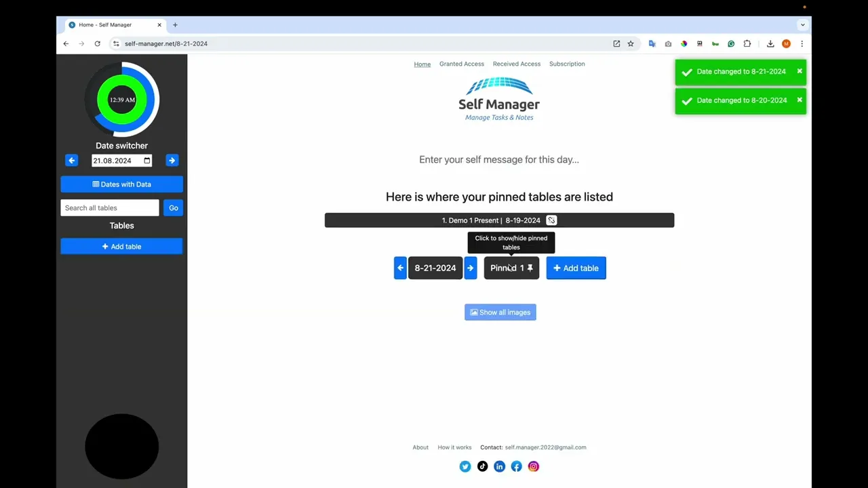Expand the tab search dropdown
This screenshot has height=488, width=868.
click(x=802, y=25)
